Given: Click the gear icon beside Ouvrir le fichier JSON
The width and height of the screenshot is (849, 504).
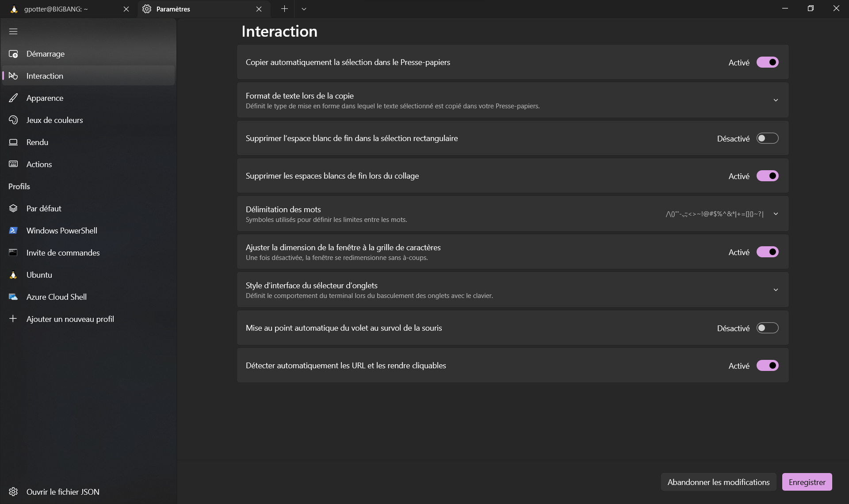Looking at the screenshot, I should pos(13,492).
